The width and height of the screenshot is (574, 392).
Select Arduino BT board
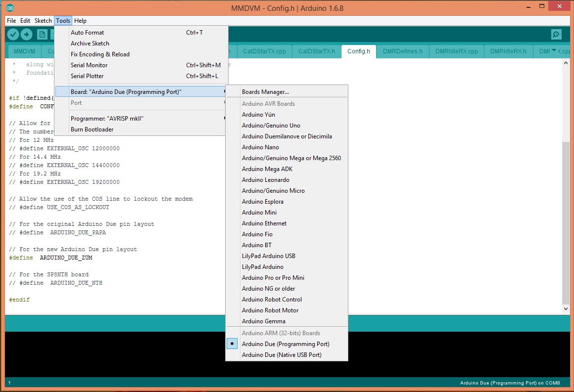pyautogui.click(x=287, y=245)
